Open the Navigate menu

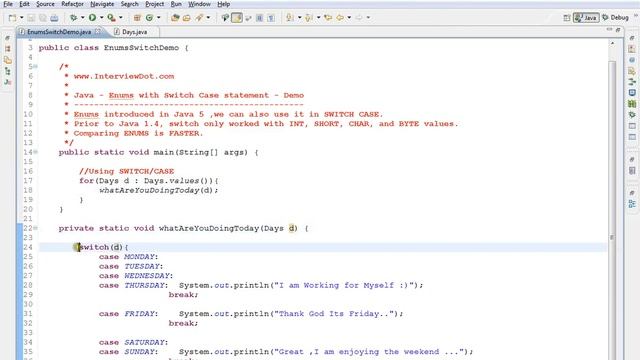click(102, 4)
